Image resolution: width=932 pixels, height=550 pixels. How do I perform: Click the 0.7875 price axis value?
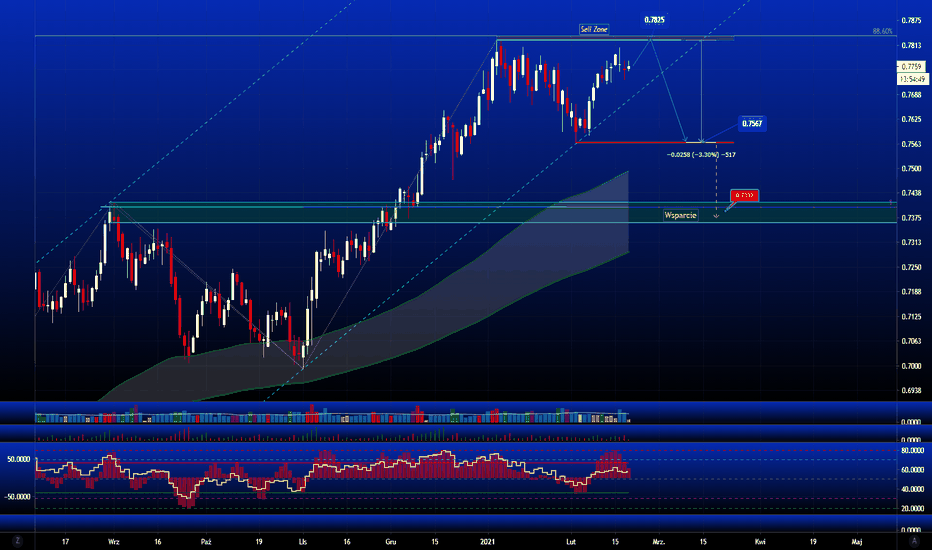click(x=911, y=20)
